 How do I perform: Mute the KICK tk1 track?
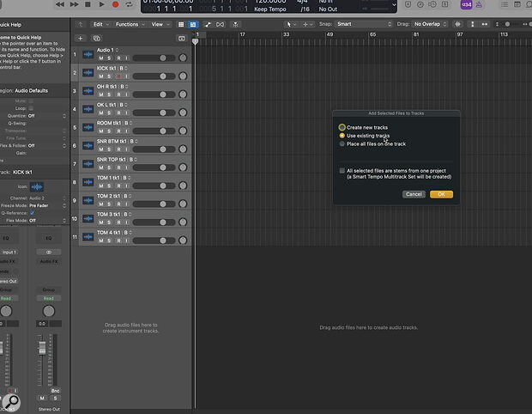[100, 76]
